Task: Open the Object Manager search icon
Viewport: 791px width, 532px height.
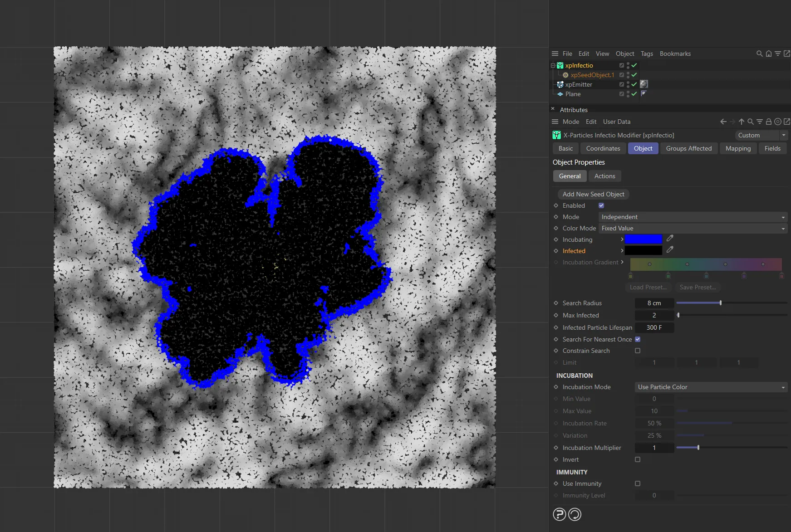Action: pos(759,54)
